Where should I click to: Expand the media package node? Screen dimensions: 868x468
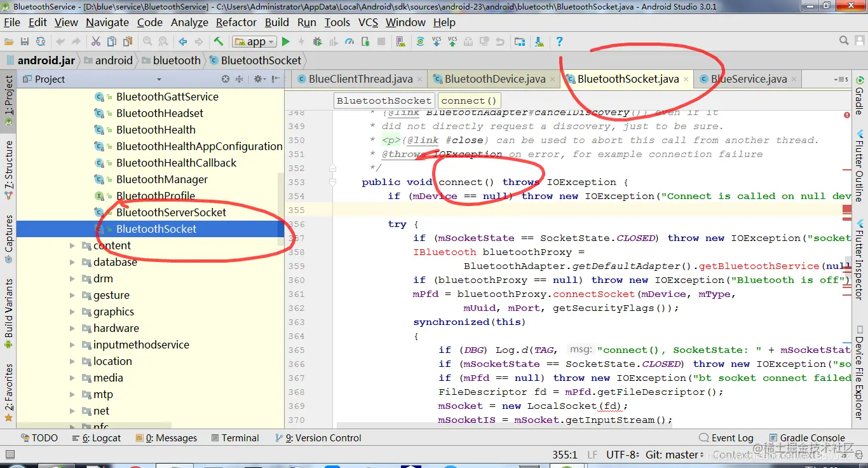(x=72, y=378)
